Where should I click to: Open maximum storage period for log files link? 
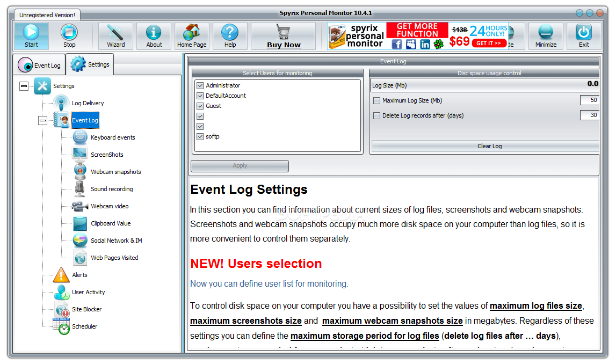tap(365, 336)
